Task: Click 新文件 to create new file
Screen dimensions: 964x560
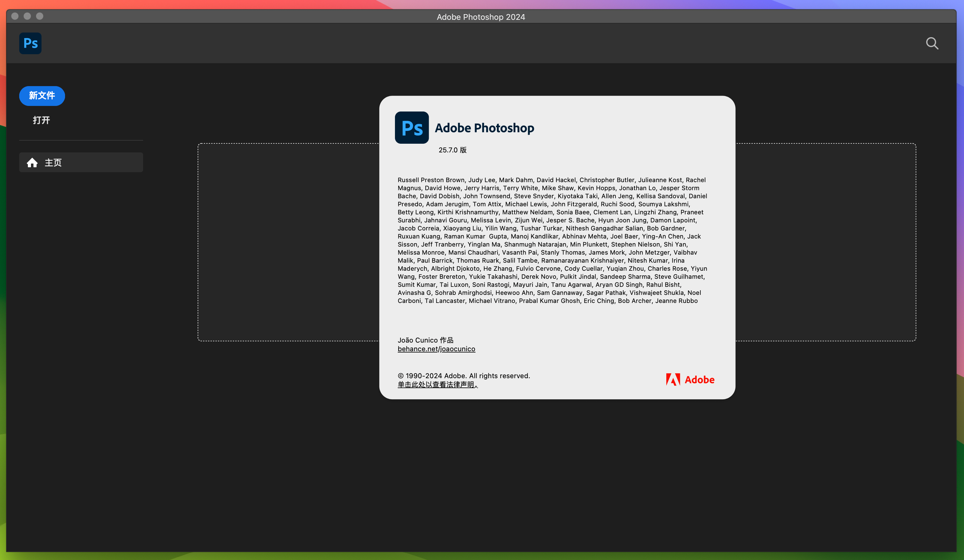Action: [42, 95]
